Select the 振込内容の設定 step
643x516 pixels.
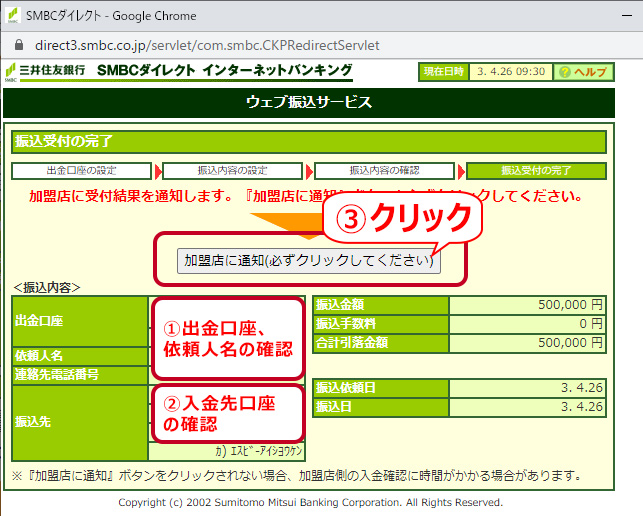pos(233,171)
